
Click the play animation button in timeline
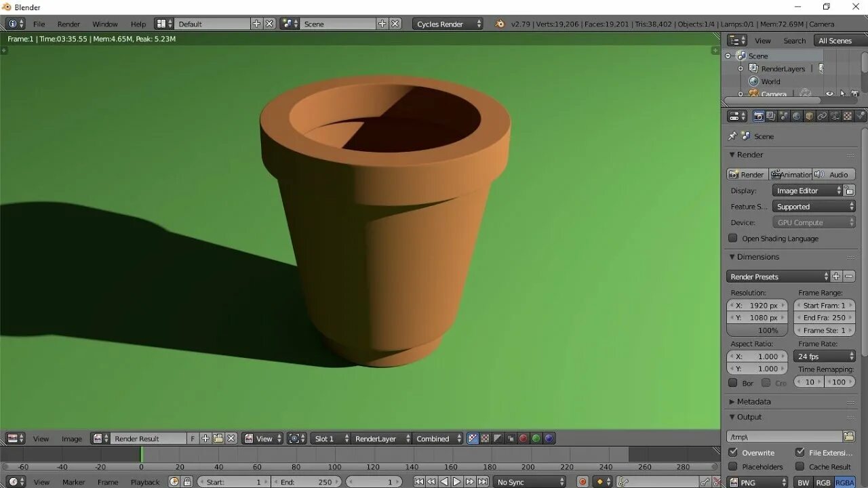[x=457, y=482]
